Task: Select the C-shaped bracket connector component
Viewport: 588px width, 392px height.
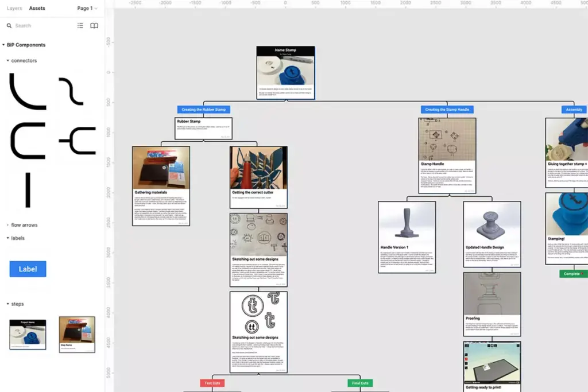Action: pos(28,141)
